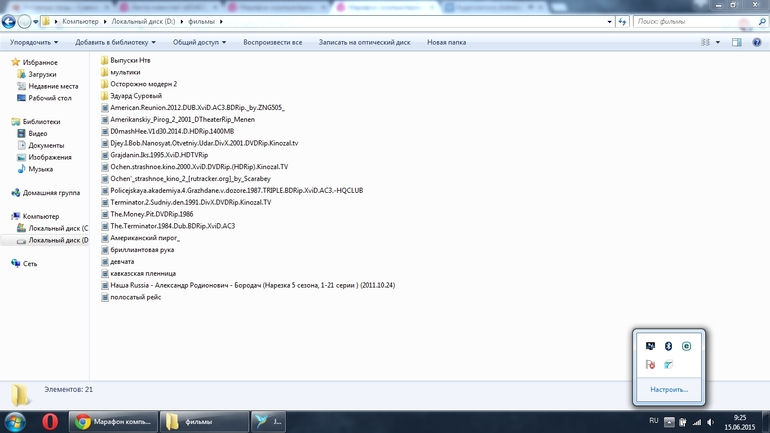Select The.Money.Pit.DVDRip.1986 file
The width and height of the screenshot is (770, 433).
[147, 214]
